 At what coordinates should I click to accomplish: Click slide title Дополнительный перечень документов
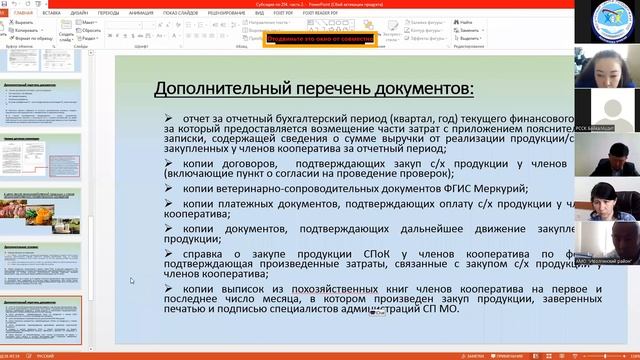[314, 88]
